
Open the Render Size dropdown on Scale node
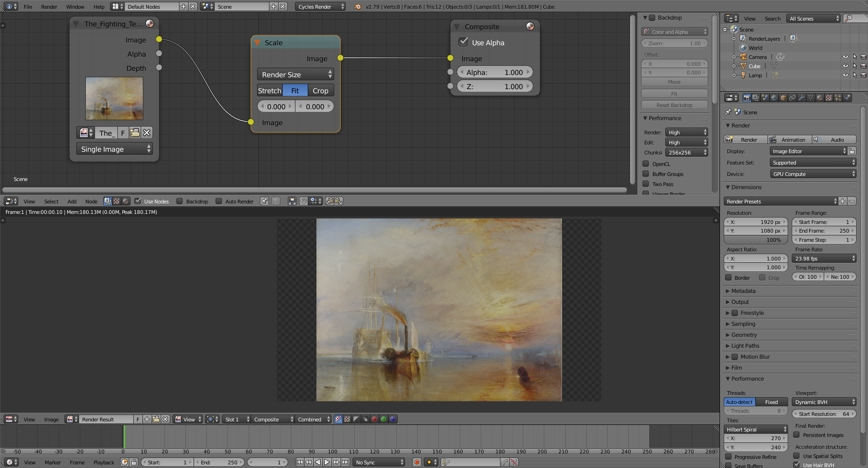pyautogui.click(x=295, y=74)
